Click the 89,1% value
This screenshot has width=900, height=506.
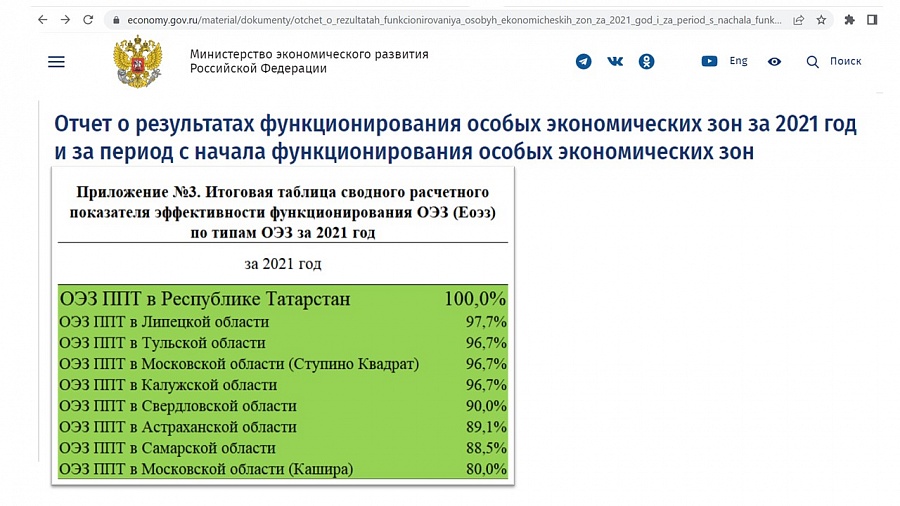pyautogui.click(x=486, y=427)
